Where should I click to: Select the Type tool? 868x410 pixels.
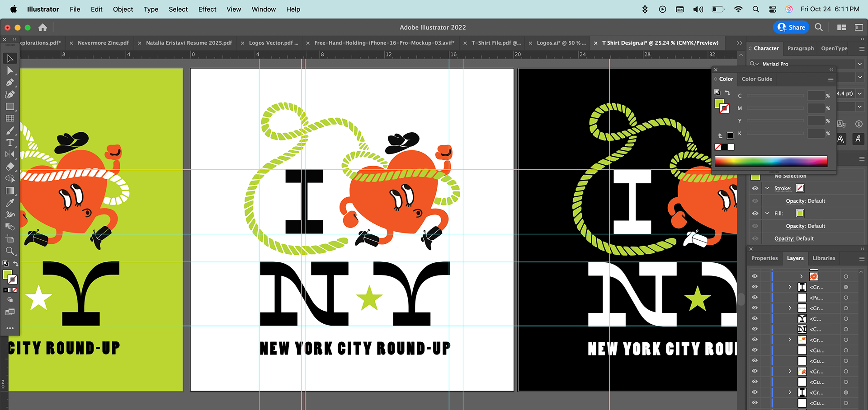tap(10, 143)
